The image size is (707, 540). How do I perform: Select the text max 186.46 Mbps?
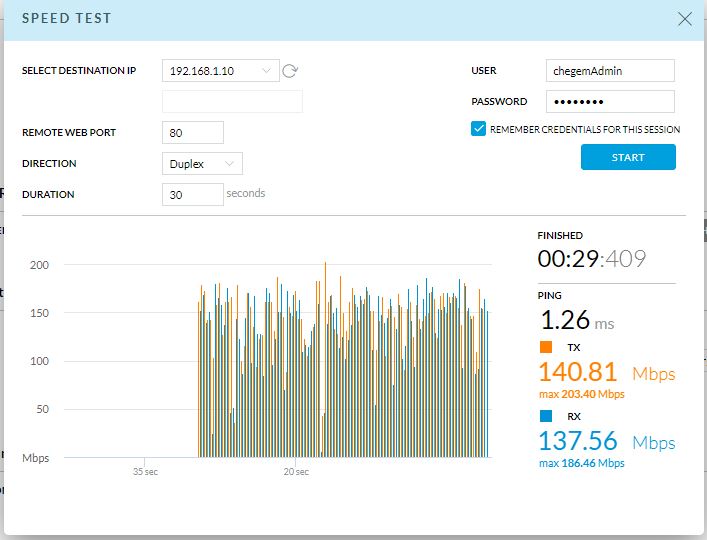582,463
